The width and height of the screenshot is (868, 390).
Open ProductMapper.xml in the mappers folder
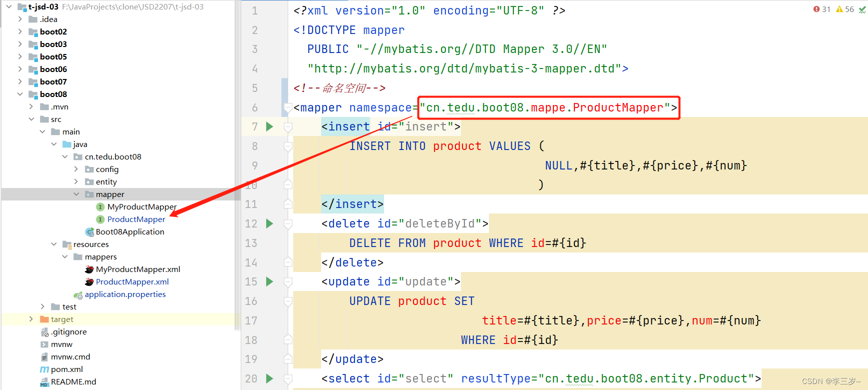click(132, 282)
